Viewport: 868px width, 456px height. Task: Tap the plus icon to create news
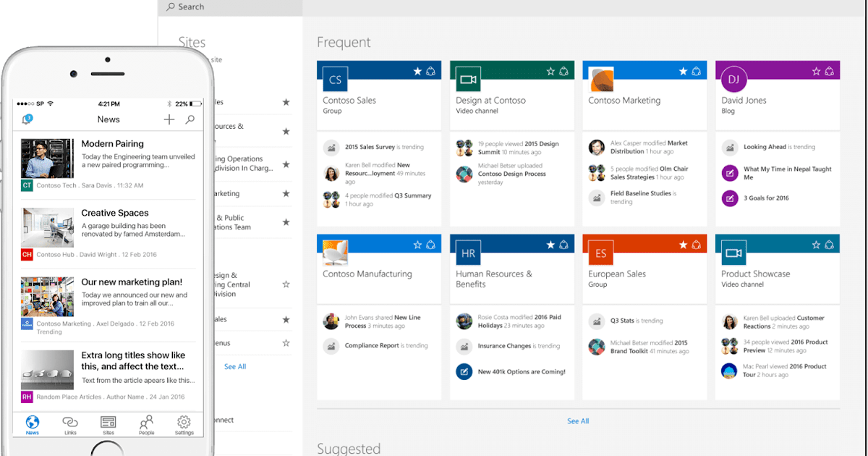(169, 119)
